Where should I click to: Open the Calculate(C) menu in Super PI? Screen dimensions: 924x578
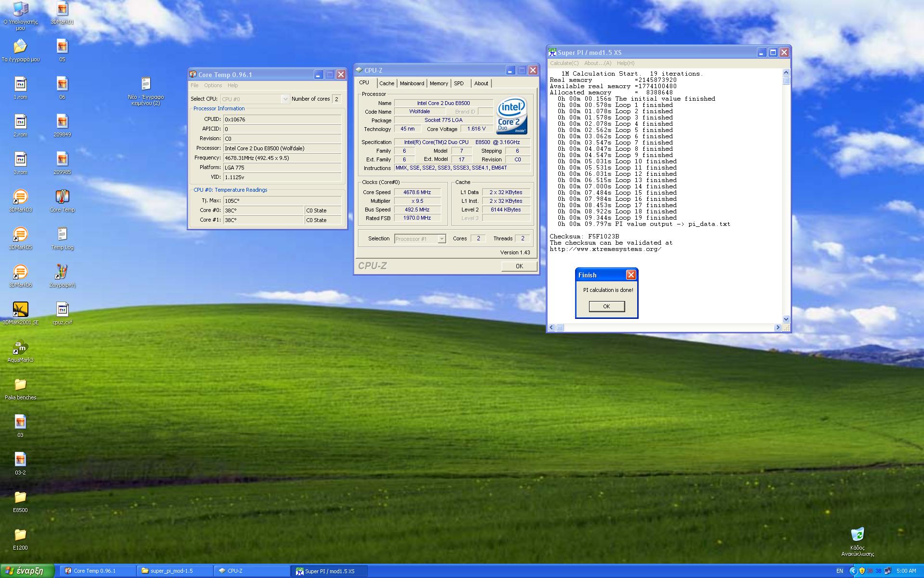tap(564, 63)
